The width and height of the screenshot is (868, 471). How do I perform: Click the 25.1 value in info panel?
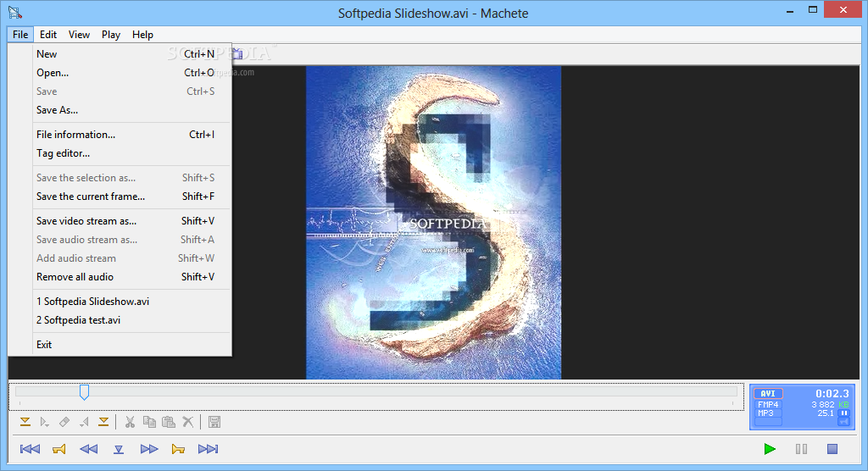826,413
